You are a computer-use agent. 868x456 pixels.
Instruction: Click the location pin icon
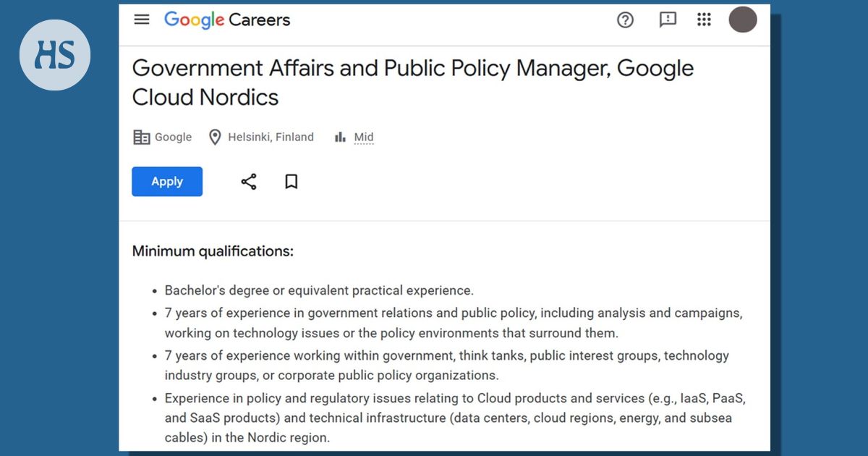click(x=215, y=138)
